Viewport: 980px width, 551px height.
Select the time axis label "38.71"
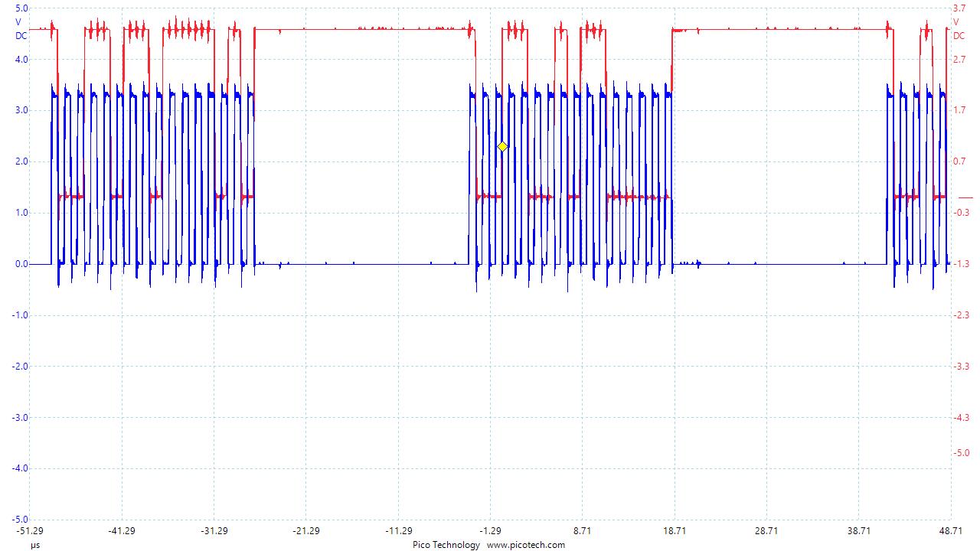859,530
